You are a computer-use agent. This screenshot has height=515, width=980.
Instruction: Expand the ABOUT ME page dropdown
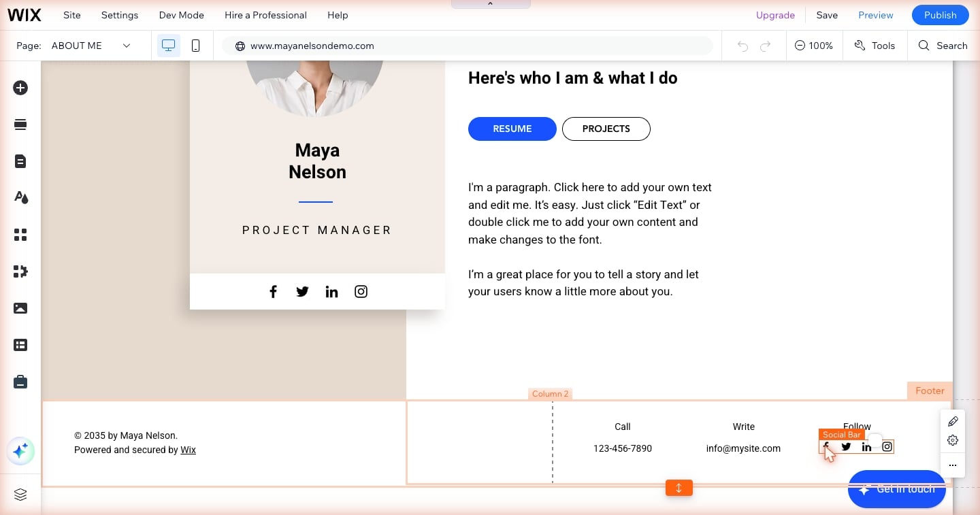[x=91, y=46]
